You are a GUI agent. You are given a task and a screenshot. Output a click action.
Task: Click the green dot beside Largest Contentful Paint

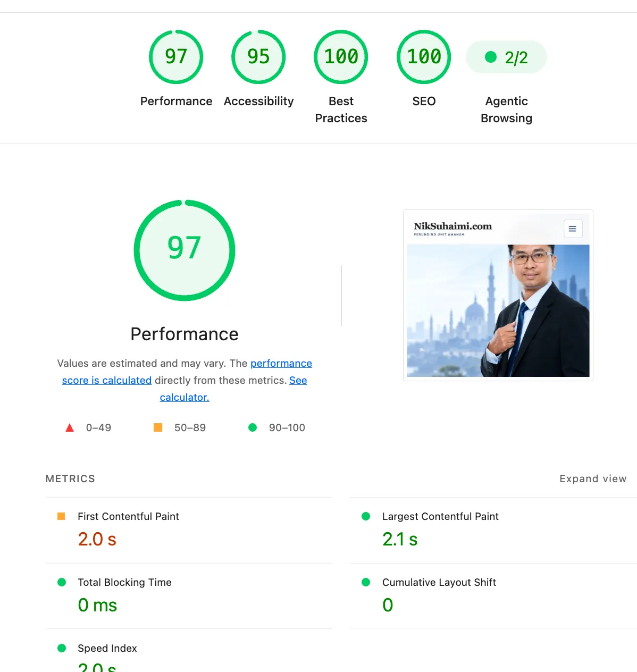click(366, 516)
